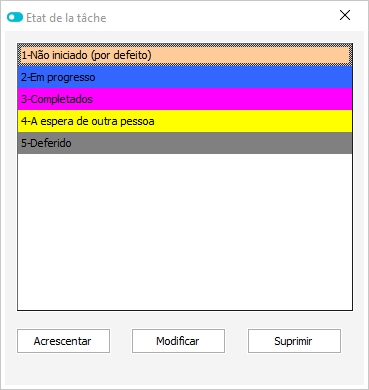Click the Modificar button

[178, 341]
